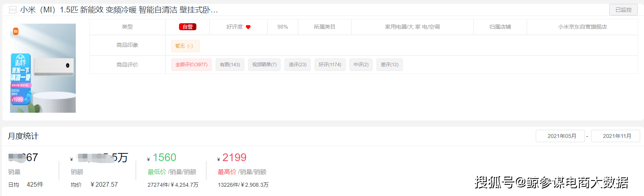Filter reviews by 好评(1174)
The image size is (644, 196).
click(330, 65)
